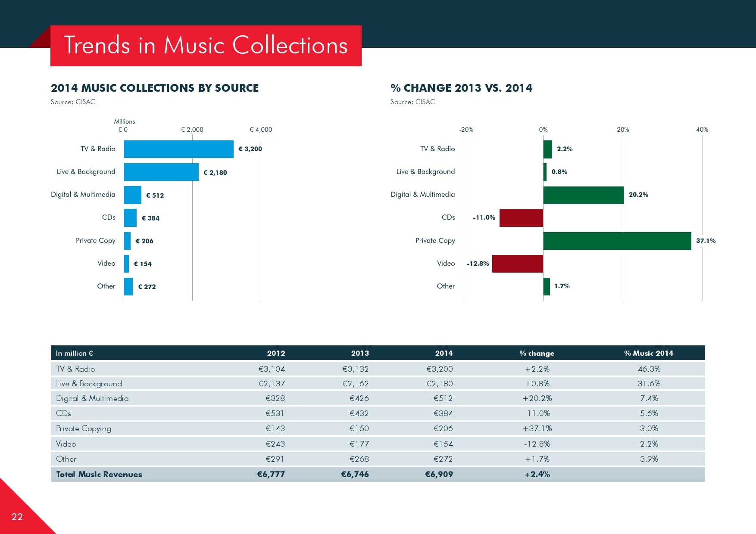Viewport: 756px width, 534px height.
Task: Click the % change column header
Action: (537, 353)
